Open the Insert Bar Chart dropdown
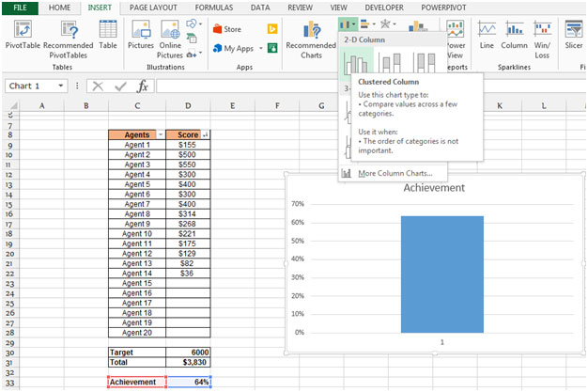588x392 pixels. coord(368,24)
